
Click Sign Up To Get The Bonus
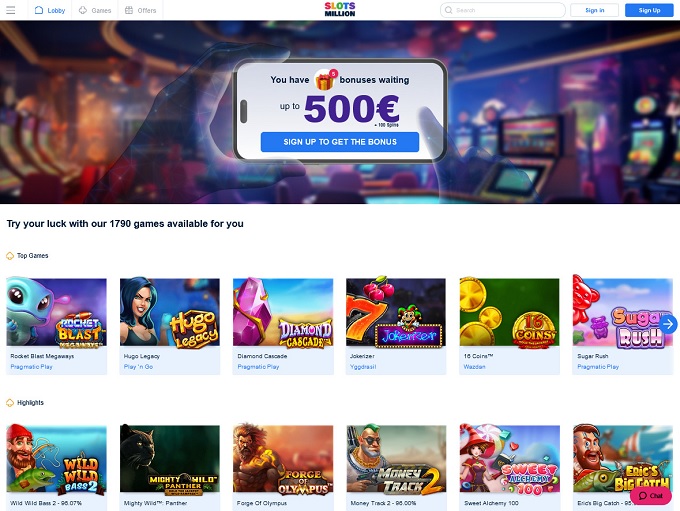tap(340, 142)
